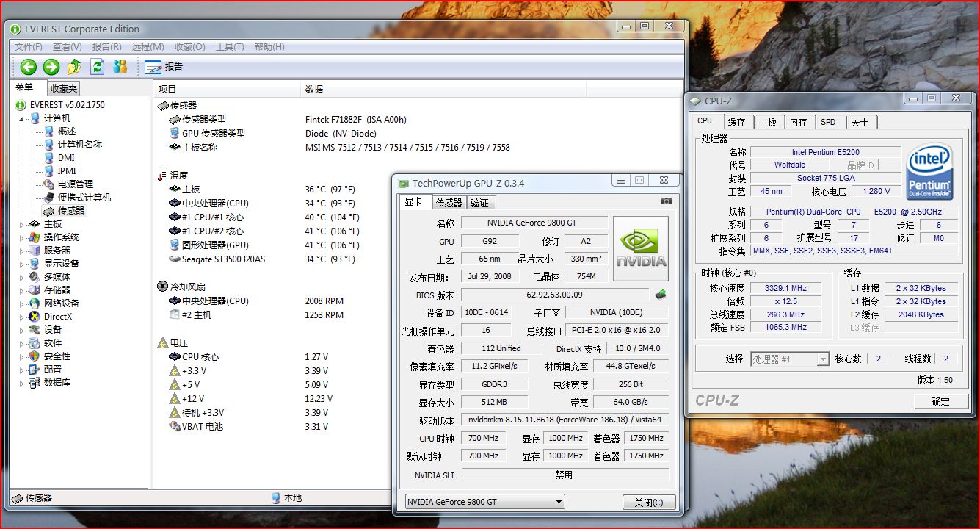Click the BIOS version field 62.92.63.00.09

[555, 295]
